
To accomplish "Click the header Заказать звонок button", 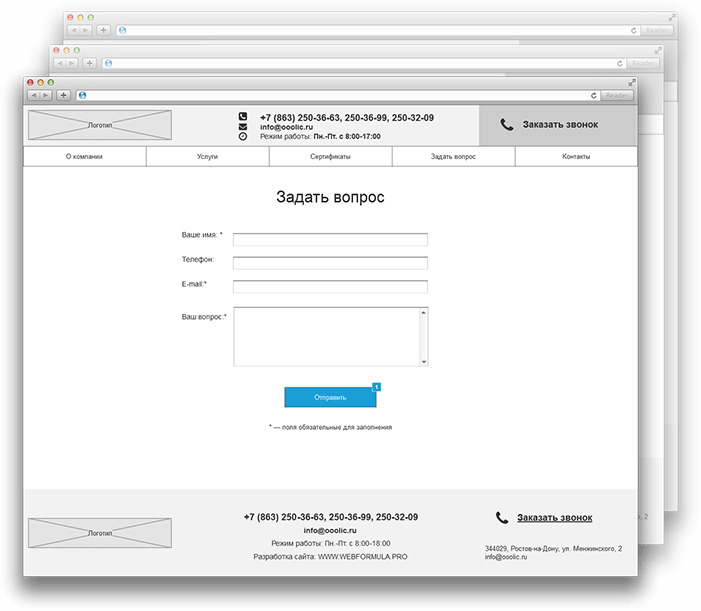I will point(558,125).
